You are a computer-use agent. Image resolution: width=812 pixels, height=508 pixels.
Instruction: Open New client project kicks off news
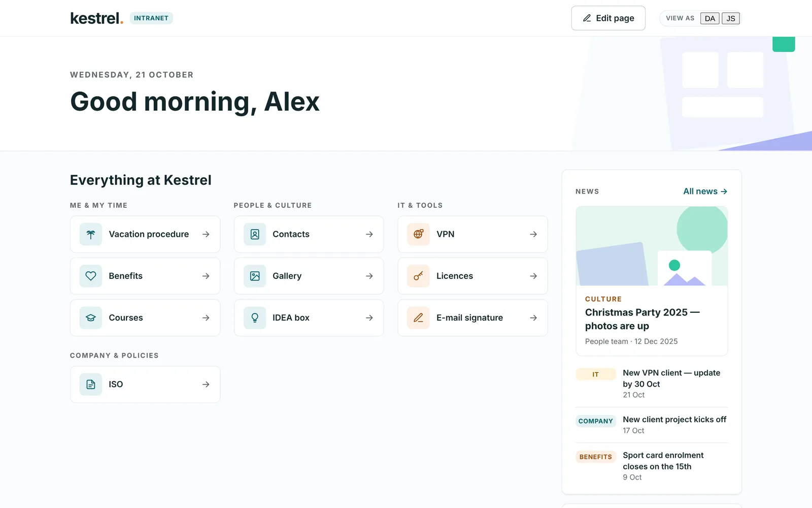click(674, 420)
